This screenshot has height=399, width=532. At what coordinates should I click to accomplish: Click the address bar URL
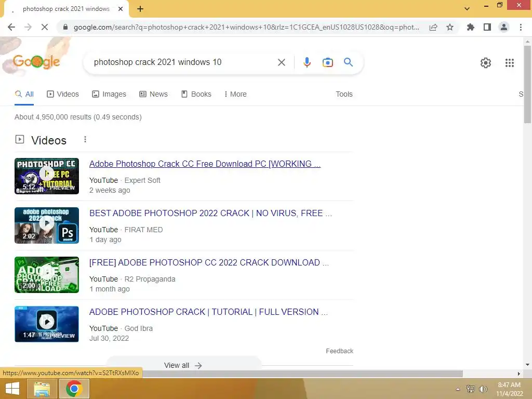coord(246,27)
